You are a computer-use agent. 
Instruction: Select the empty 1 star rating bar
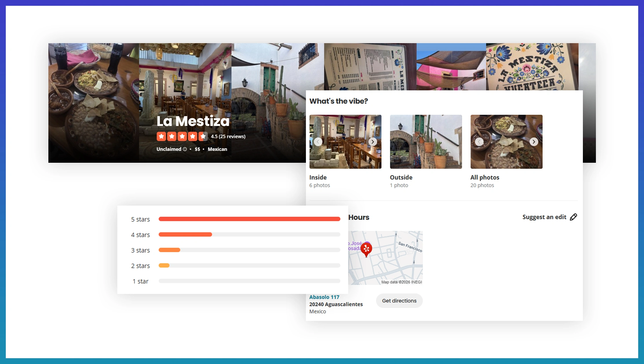coord(249,281)
